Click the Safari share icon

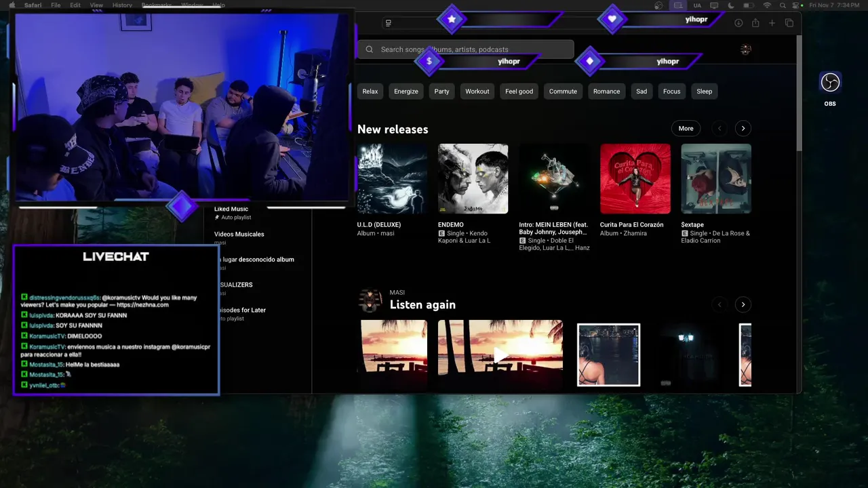coord(755,23)
